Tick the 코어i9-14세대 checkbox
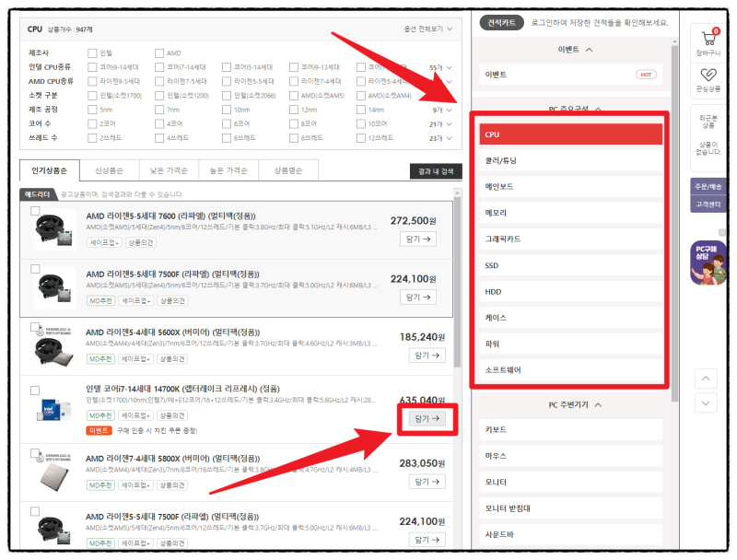The height and width of the screenshot is (560, 737). point(92,67)
